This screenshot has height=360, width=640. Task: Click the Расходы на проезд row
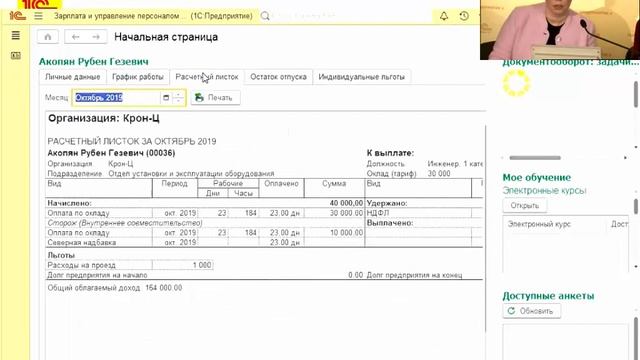(x=129, y=265)
